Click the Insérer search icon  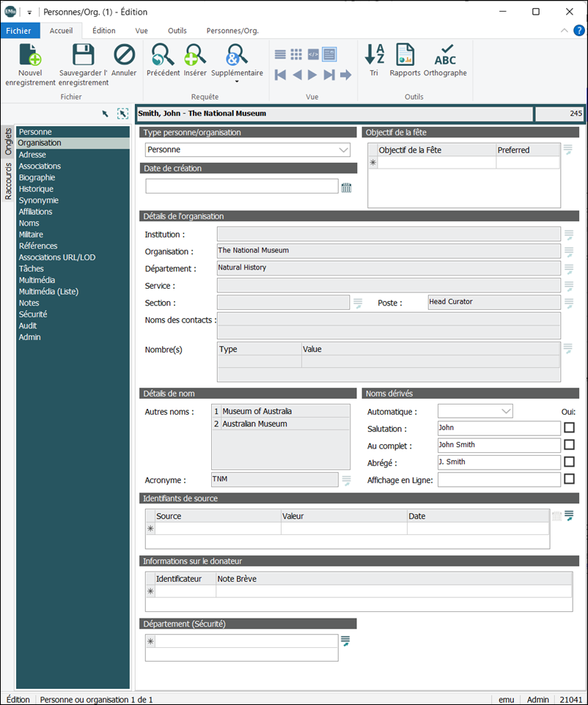(195, 60)
